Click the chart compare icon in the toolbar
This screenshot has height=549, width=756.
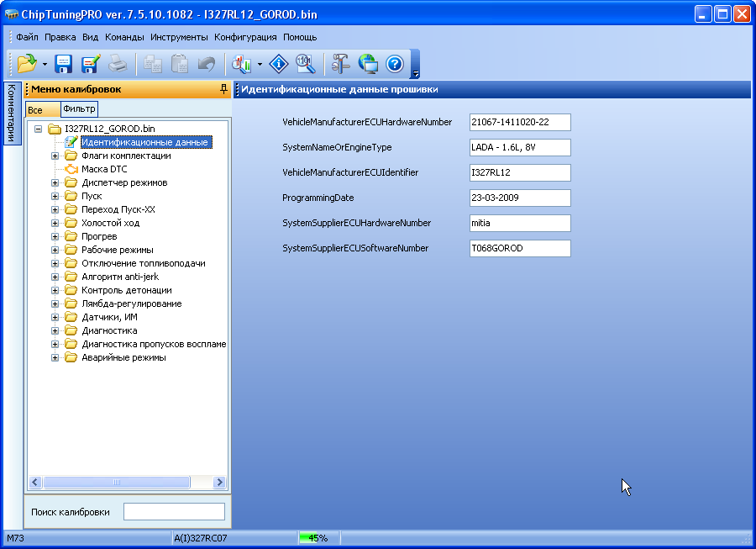coord(242,64)
